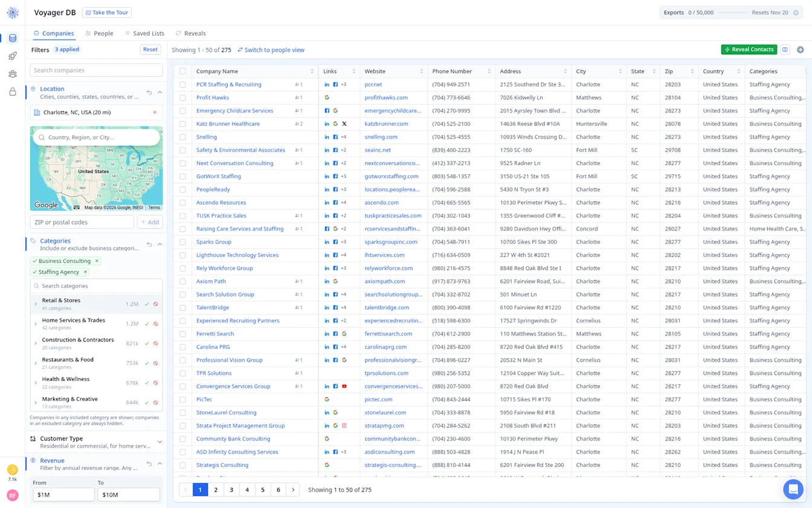Image resolution: width=812 pixels, height=508 pixels.
Task: Open PCR Staffing & Recruiting's LinkedIn link
Action: click(327, 85)
